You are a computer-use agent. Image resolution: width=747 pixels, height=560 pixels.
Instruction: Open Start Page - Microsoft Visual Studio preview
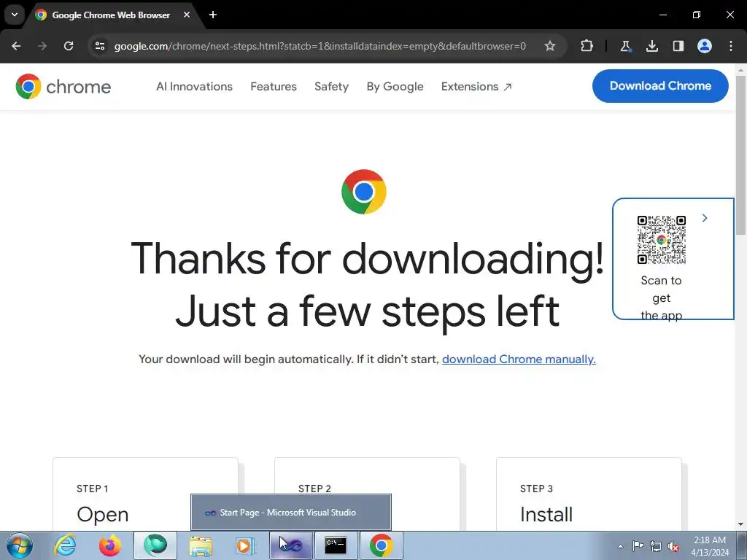tap(291, 513)
